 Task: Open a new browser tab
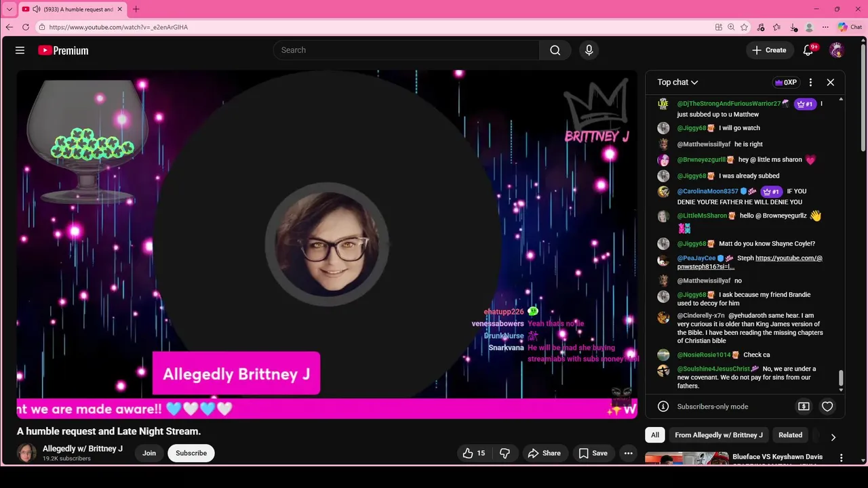point(136,9)
